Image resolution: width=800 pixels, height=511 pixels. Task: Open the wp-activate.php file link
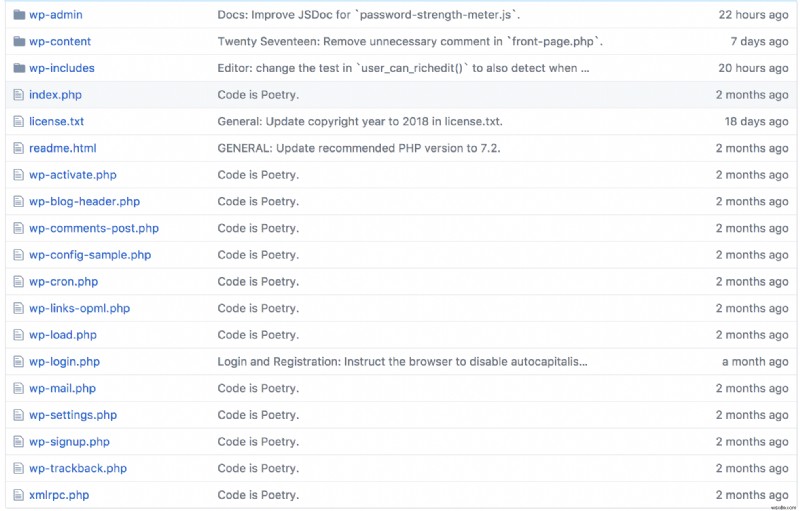73,175
